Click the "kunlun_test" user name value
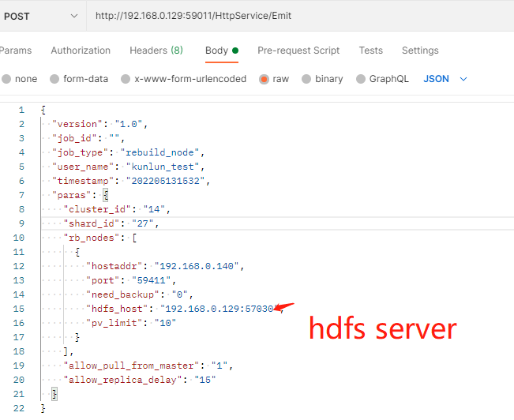The width and height of the screenshot is (514, 420). pyautogui.click(x=163, y=167)
